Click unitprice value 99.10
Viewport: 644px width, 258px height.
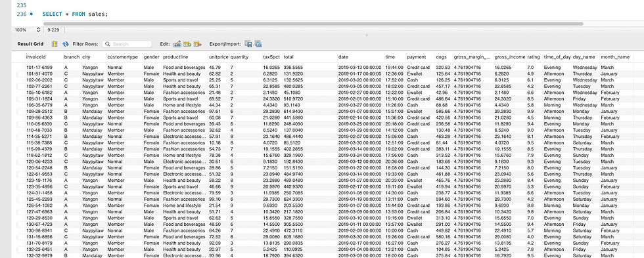tap(216, 200)
